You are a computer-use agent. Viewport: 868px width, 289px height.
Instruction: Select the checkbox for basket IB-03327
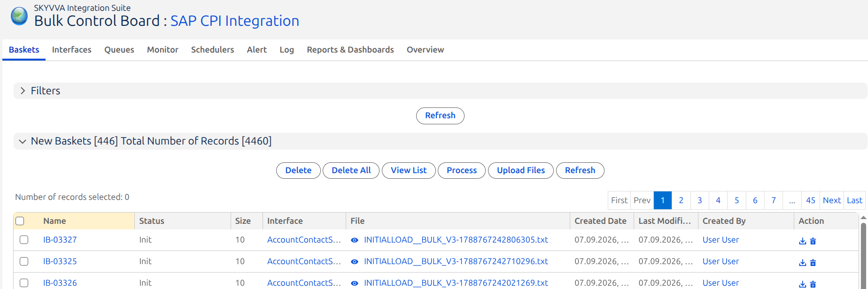point(24,240)
